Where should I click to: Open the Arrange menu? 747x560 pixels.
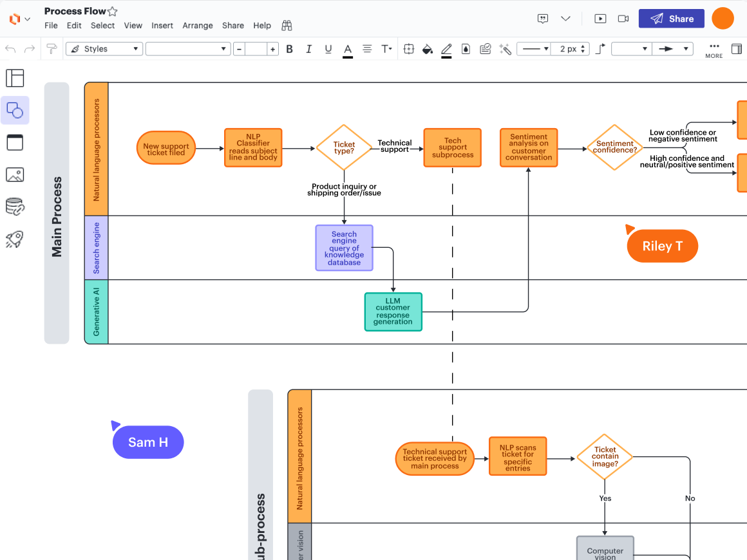tap(197, 26)
